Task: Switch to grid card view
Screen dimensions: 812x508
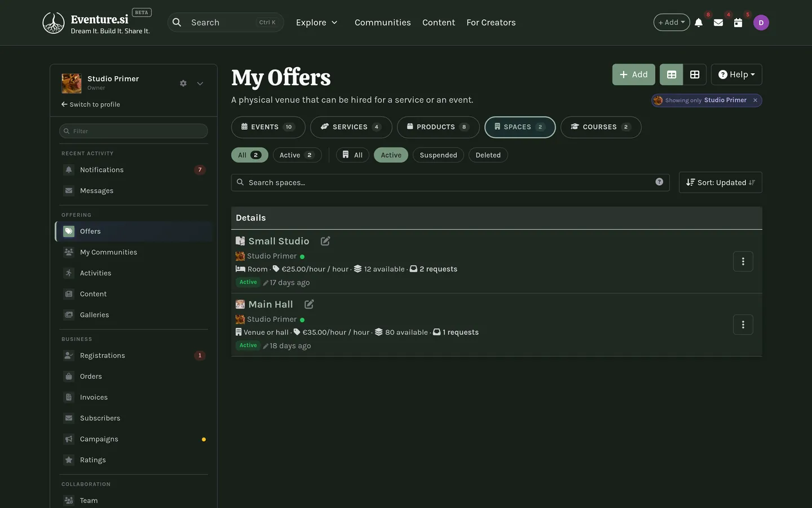Action: click(x=695, y=75)
